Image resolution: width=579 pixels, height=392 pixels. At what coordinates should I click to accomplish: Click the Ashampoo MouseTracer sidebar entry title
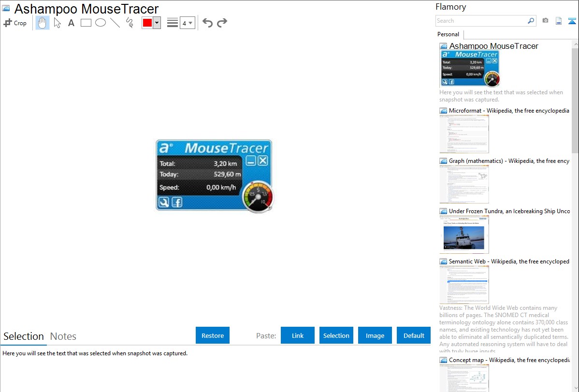pos(494,46)
